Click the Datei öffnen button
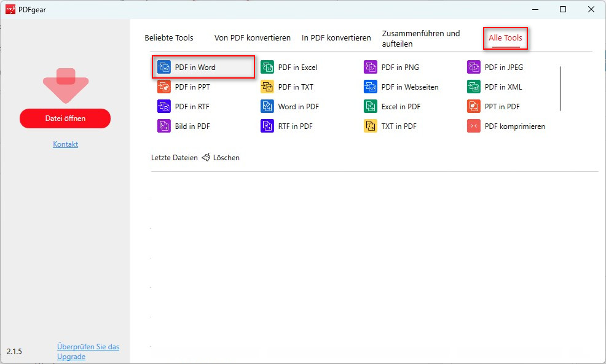The width and height of the screenshot is (606, 364). [65, 118]
